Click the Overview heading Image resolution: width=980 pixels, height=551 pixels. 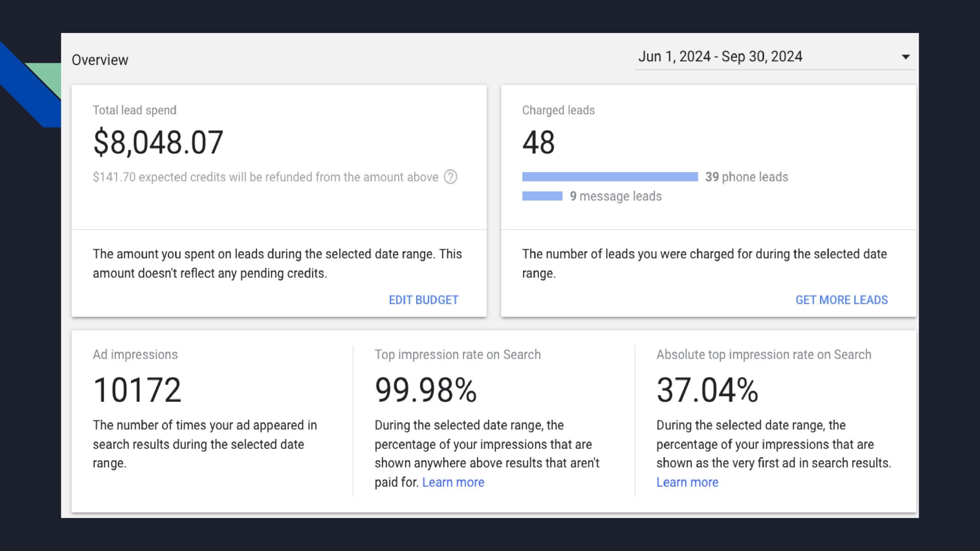100,60
